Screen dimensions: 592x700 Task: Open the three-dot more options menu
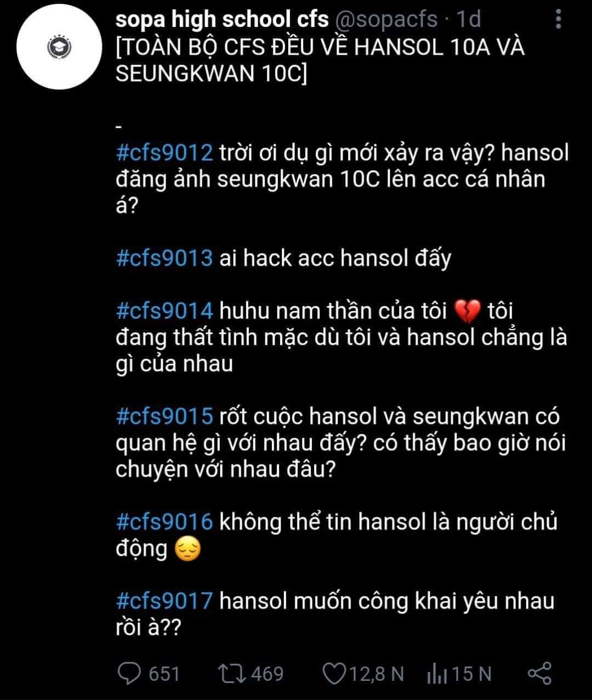[558, 20]
